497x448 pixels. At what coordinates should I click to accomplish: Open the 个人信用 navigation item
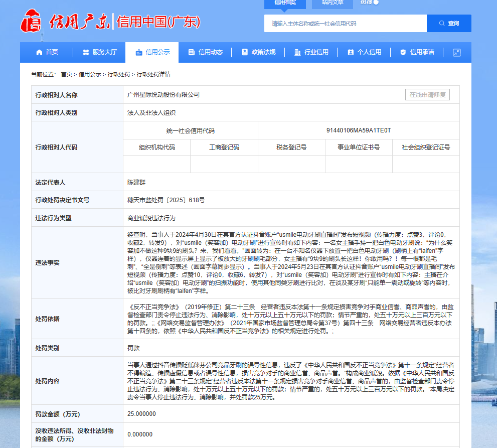[364, 52]
